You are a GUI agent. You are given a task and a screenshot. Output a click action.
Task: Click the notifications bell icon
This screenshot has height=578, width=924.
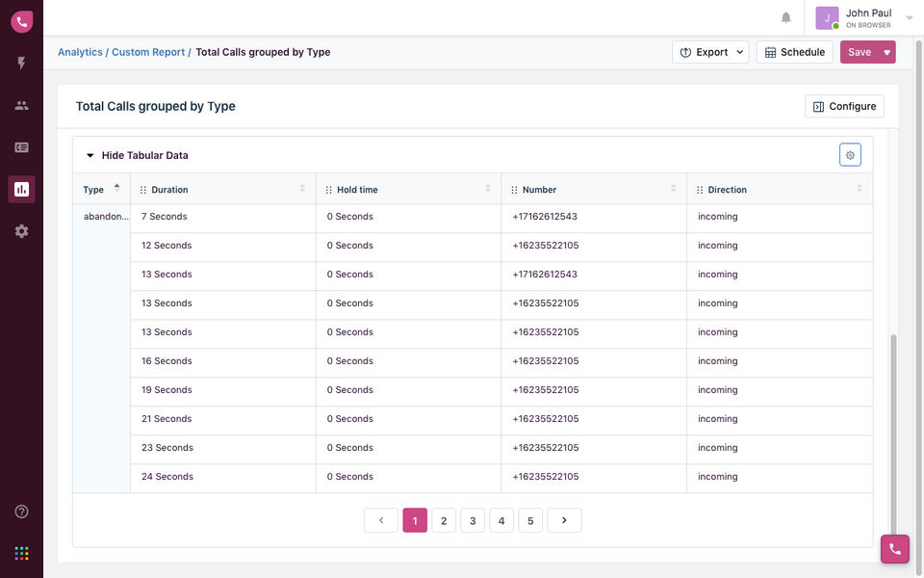786,18
